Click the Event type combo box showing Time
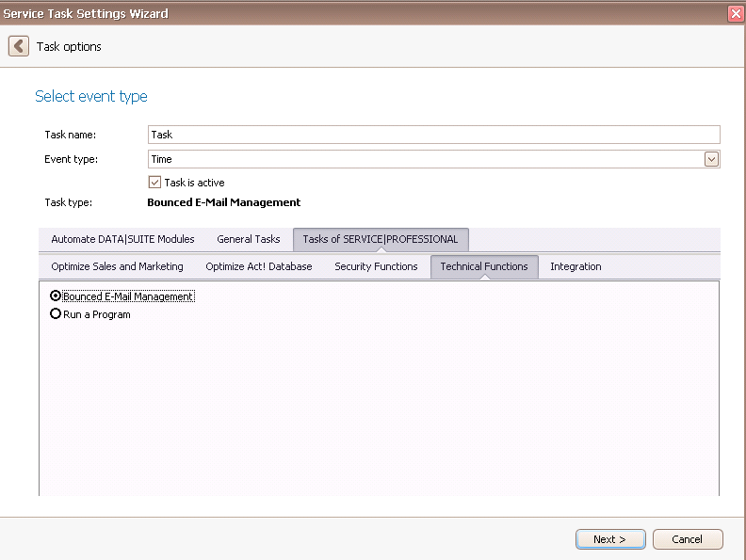The width and height of the screenshot is (746, 560). 434,159
